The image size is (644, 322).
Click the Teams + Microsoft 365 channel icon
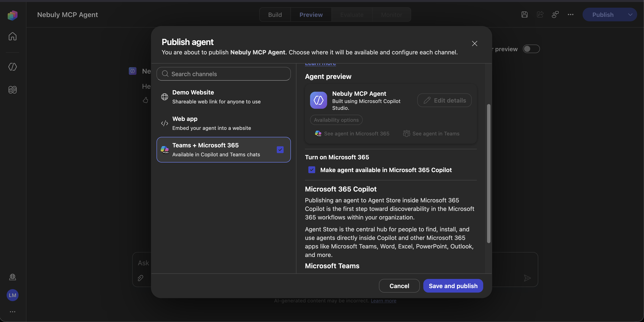(x=164, y=149)
